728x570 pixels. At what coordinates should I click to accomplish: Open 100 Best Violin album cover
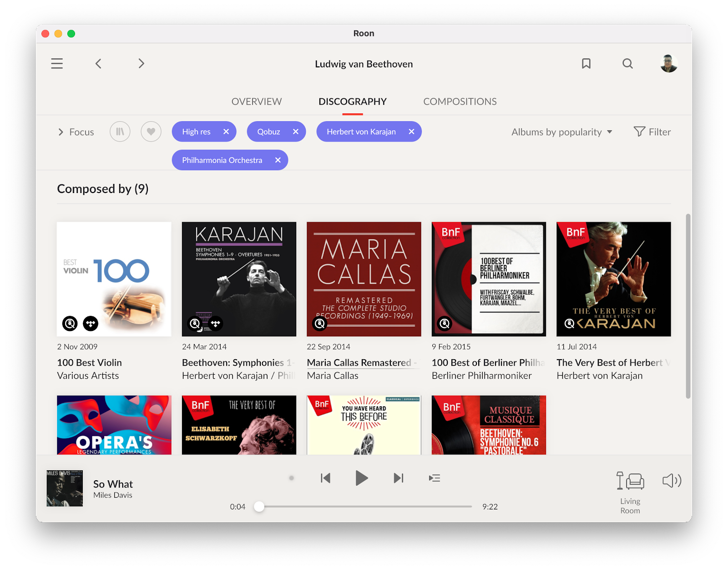coord(114,279)
